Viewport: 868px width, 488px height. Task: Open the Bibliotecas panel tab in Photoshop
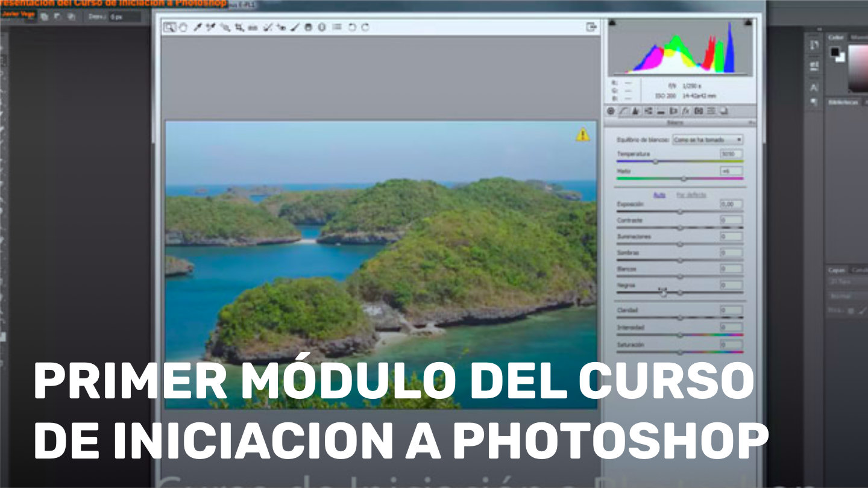pos(843,102)
